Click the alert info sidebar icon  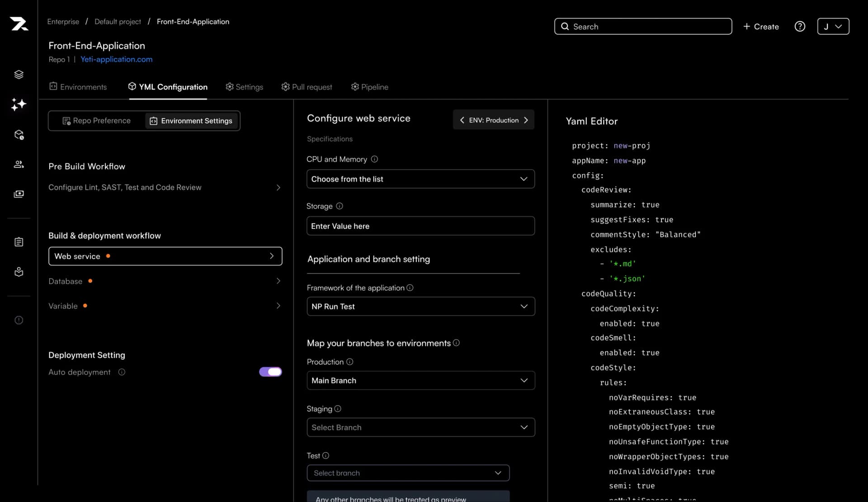tap(19, 320)
